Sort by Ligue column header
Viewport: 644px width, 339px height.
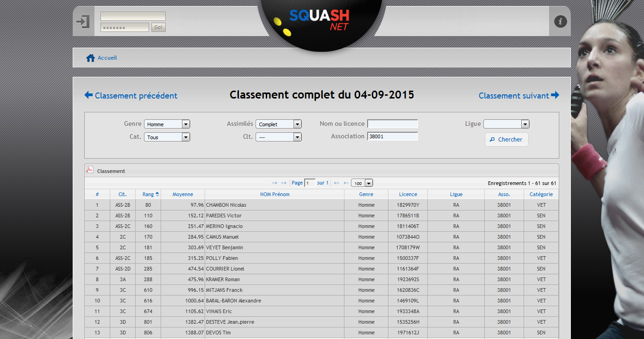click(456, 194)
